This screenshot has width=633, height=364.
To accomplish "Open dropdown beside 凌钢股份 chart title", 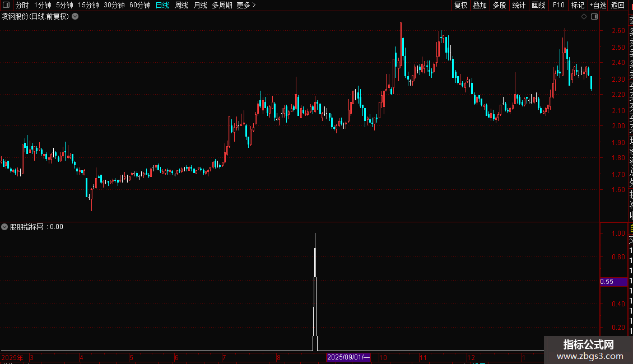I will [x=75, y=17].
